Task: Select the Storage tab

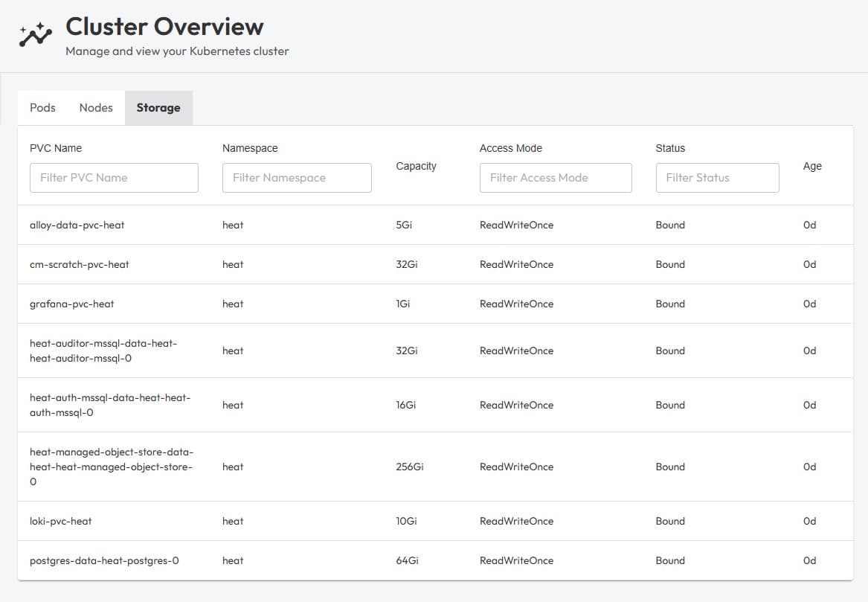Action: pyautogui.click(x=158, y=108)
